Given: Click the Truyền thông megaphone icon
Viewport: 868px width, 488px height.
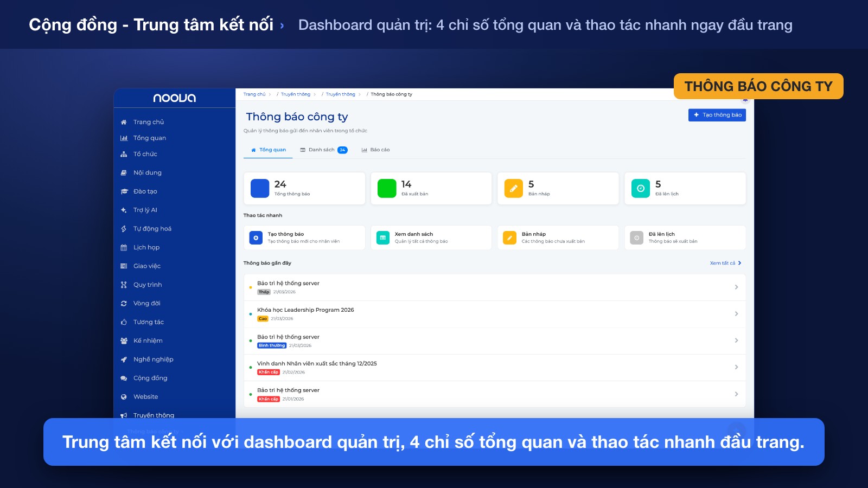Looking at the screenshot, I should pos(124,415).
